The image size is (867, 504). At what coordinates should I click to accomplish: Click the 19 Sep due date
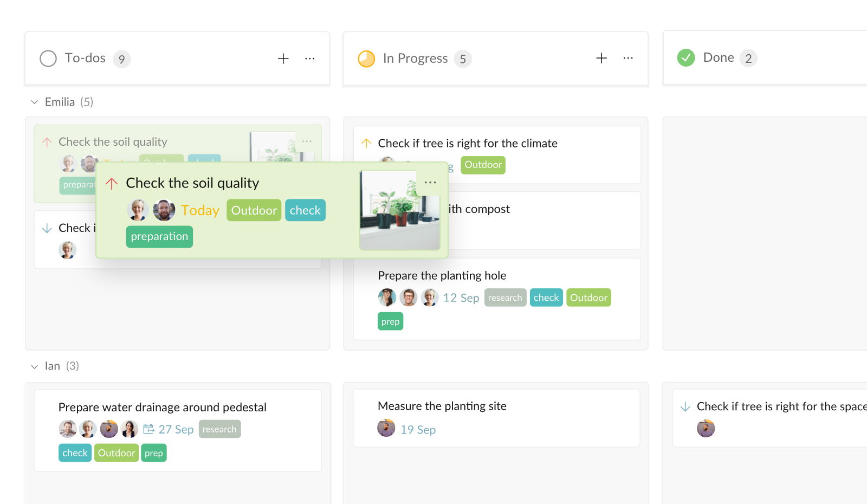tap(418, 430)
